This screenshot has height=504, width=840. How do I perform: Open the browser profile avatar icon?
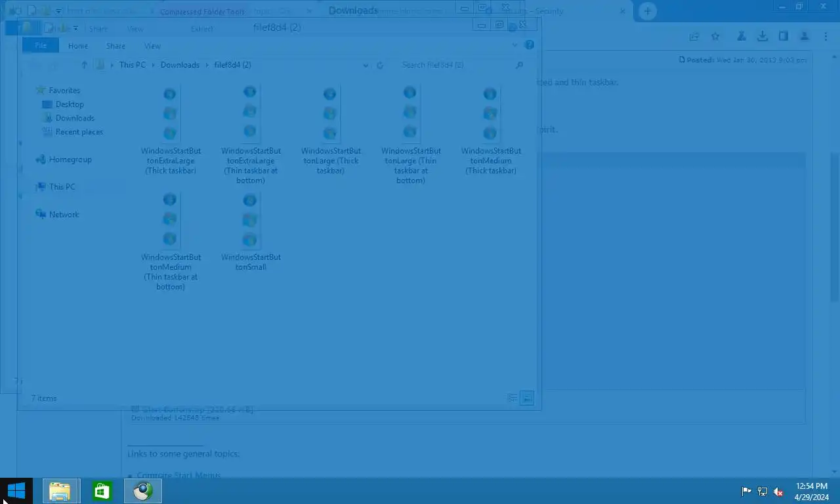point(804,36)
